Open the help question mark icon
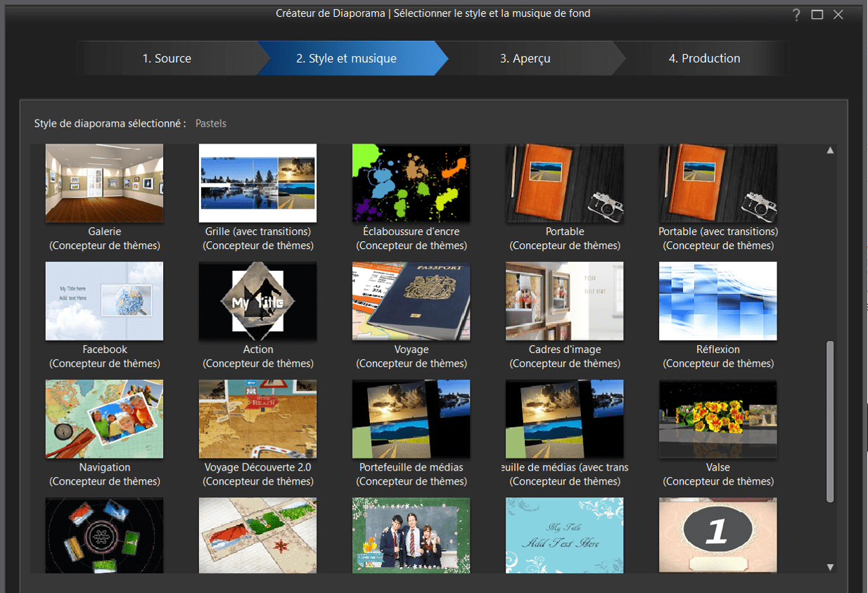The width and height of the screenshot is (868, 593). [x=796, y=15]
